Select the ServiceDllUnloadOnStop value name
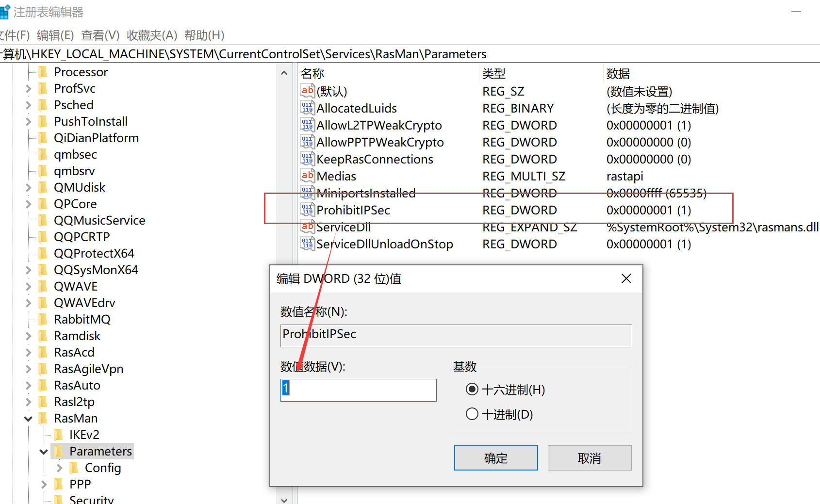The width and height of the screenshot is (820, 504). pyautogui.click(x=385, y=244)
